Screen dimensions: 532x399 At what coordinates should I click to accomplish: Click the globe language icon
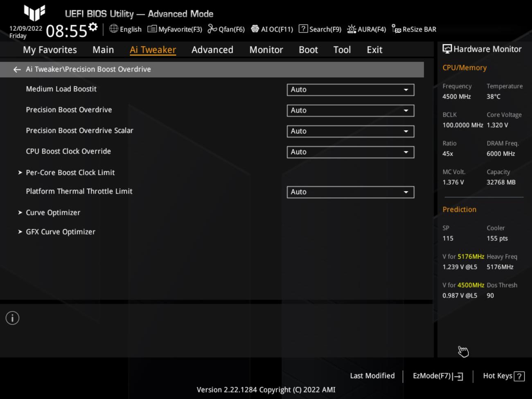[x=114, y=29]
